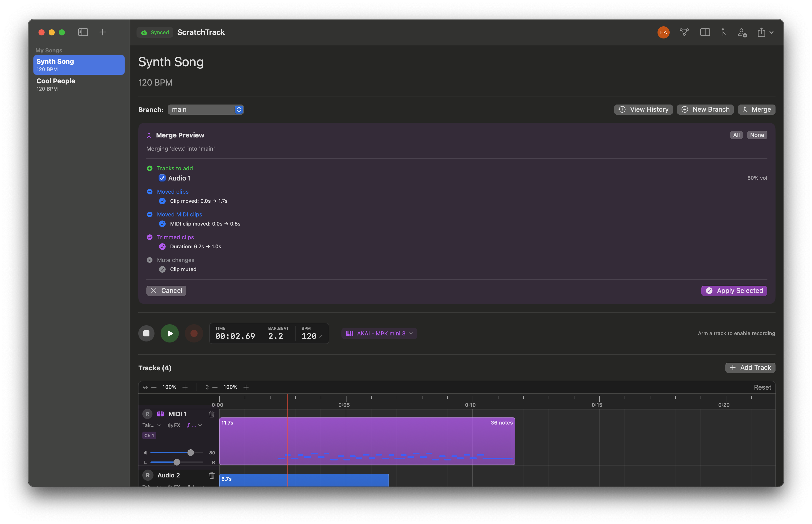Select the merge arrow icon near the share button
The image size is (812, 524).
(723, 32)
